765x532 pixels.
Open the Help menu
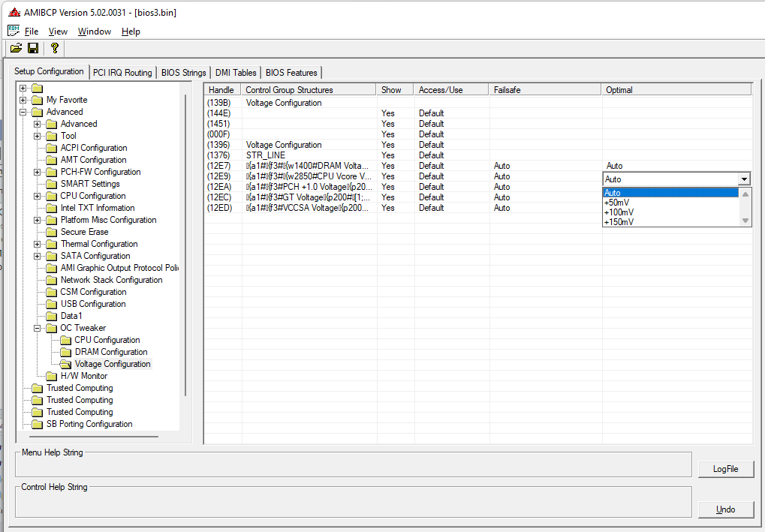coord(131,32)
